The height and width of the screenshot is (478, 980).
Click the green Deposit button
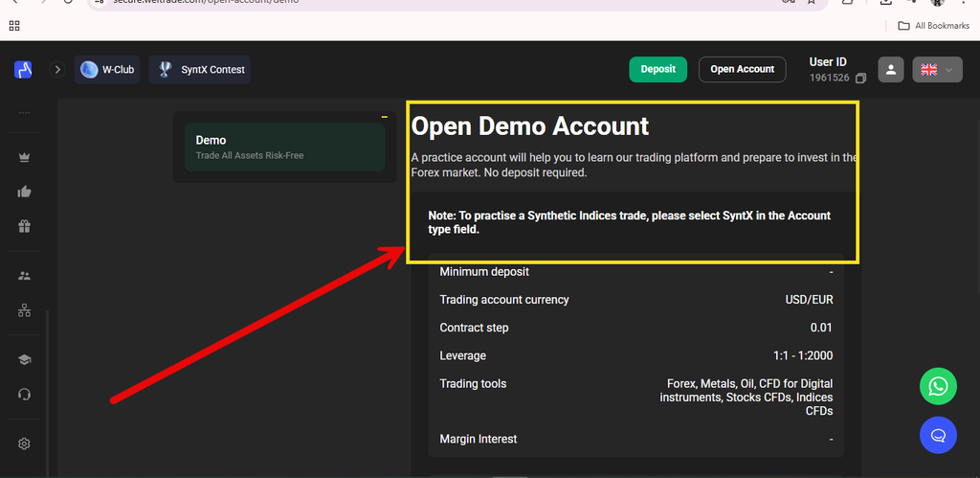tap(657, 69)
